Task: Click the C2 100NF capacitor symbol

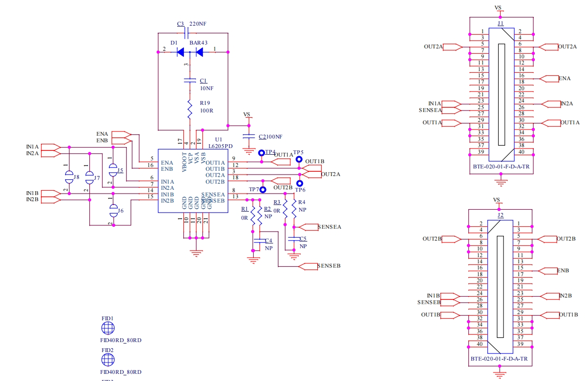Action: tap(248, 137)
